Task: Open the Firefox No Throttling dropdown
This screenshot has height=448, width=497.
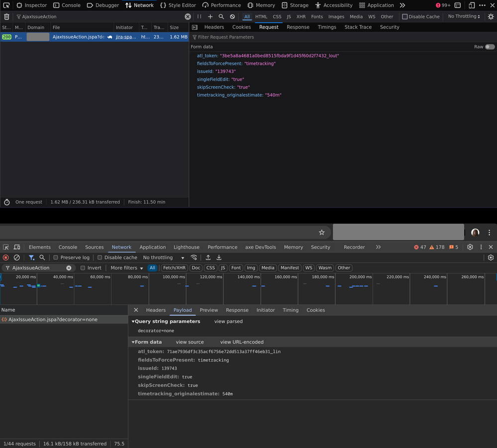Action: (x=464, y=16)
